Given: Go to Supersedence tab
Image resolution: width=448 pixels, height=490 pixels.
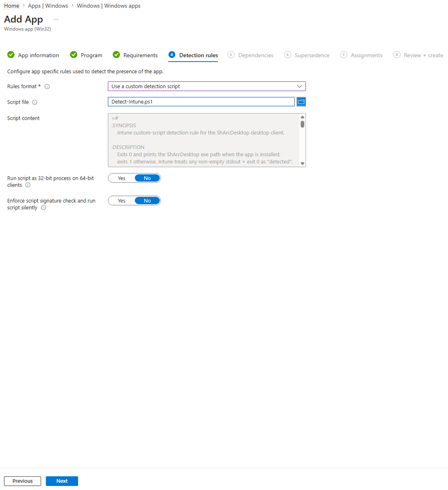Looking at the screenshot, I should point(307,55).
